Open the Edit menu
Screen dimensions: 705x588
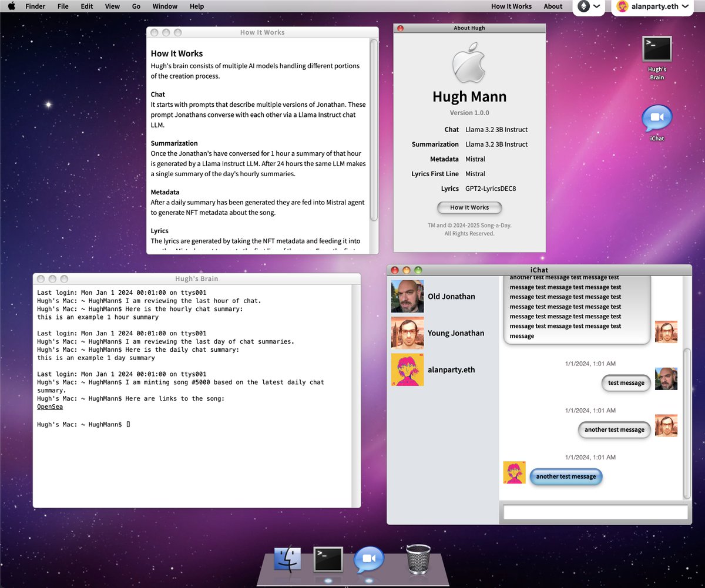pos(87,6)
